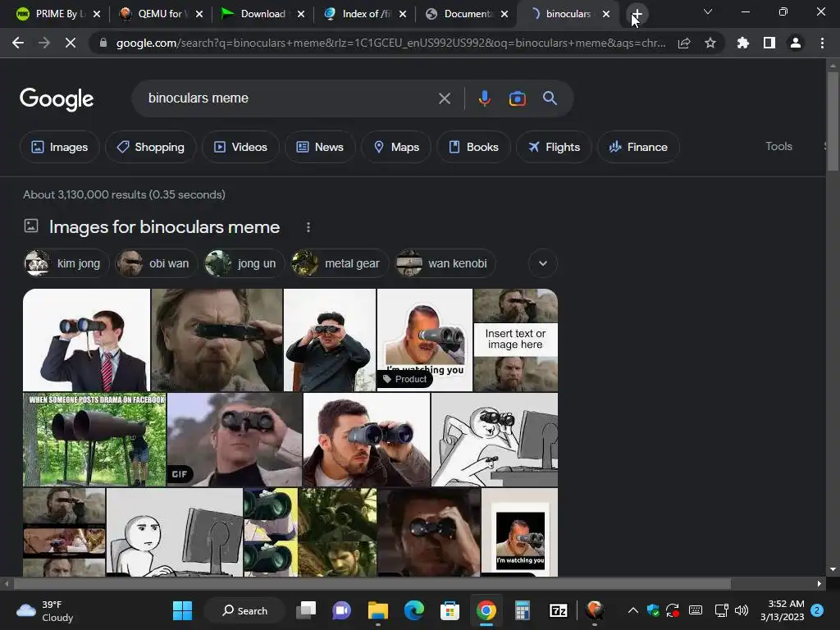This screenshot has width=840, height=630.
Task: Open the extensions puzzle icon
Action: [743, 43]
